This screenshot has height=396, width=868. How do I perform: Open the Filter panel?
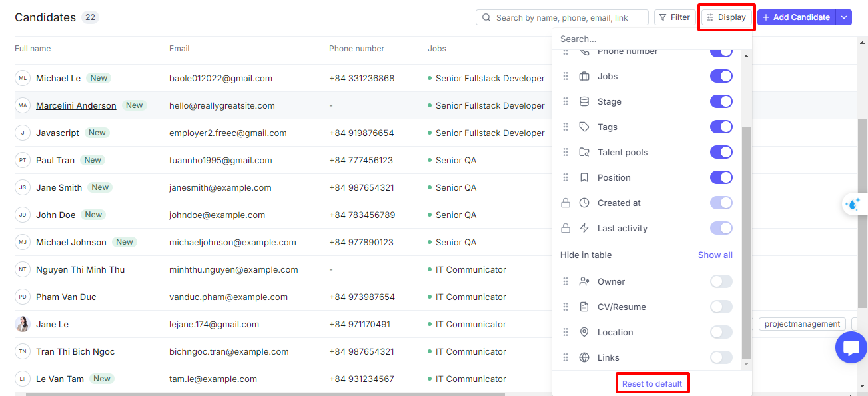click(x=675, y=17)
